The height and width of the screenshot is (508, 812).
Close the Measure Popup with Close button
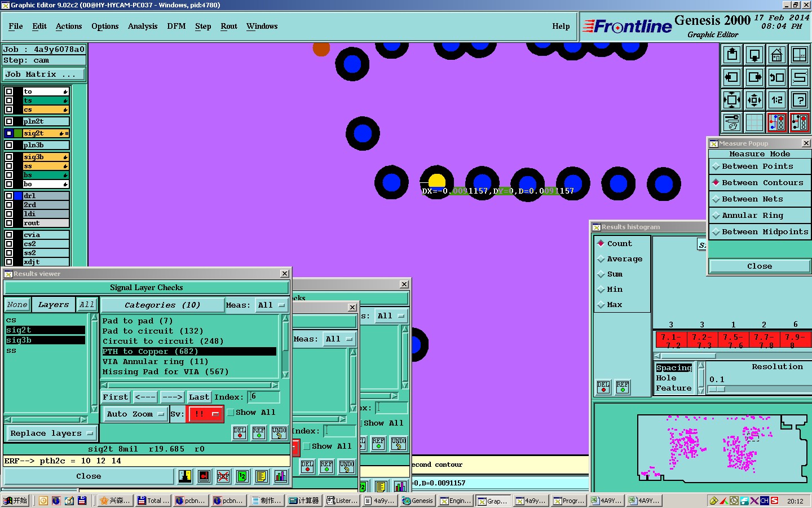760,266
